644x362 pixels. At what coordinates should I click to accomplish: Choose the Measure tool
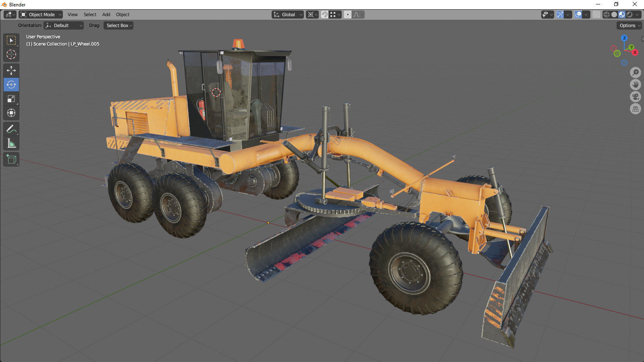coord(11,143)
